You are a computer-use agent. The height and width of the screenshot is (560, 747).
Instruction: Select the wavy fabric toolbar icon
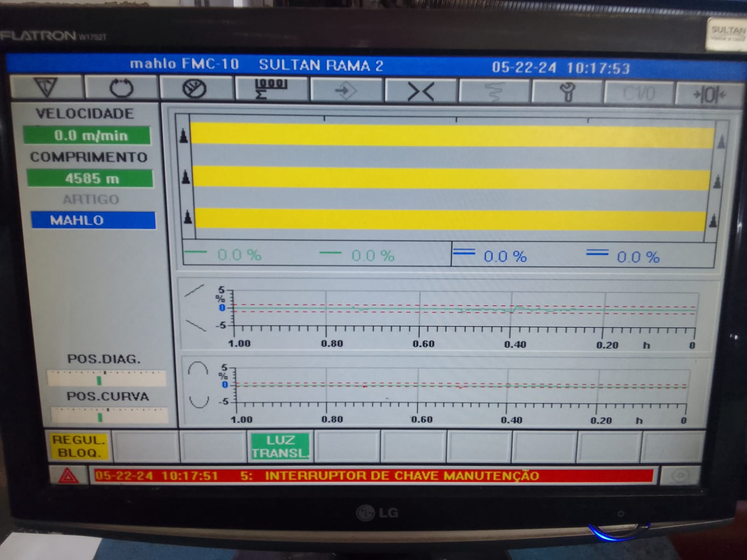click(494, 91)
